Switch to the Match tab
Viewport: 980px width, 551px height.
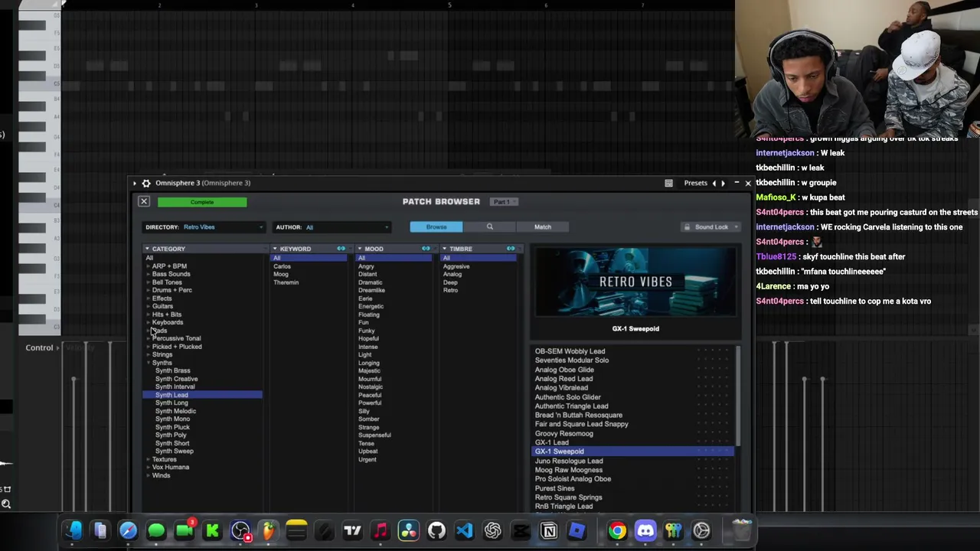[543, 227]
